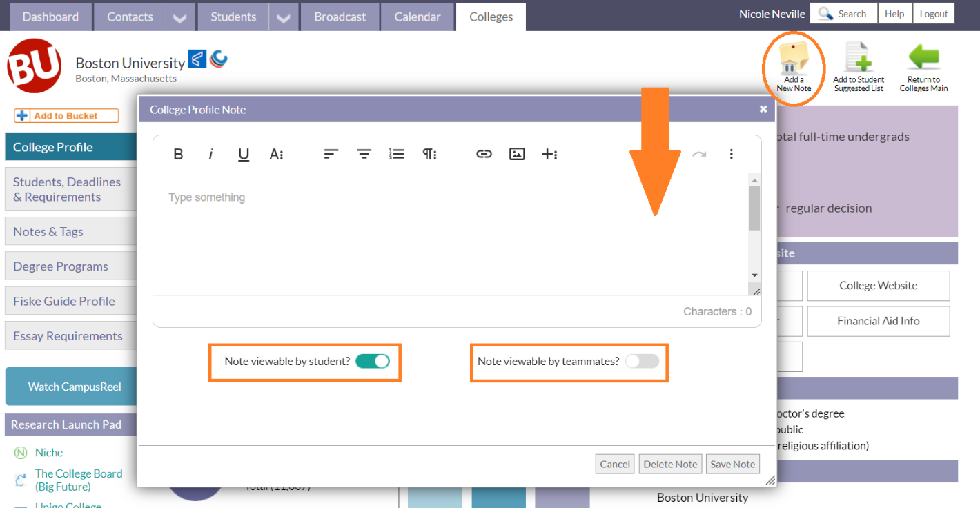Click the Research Launch Pad header
This screenshot has height=508, width=980.
[71, 425]
